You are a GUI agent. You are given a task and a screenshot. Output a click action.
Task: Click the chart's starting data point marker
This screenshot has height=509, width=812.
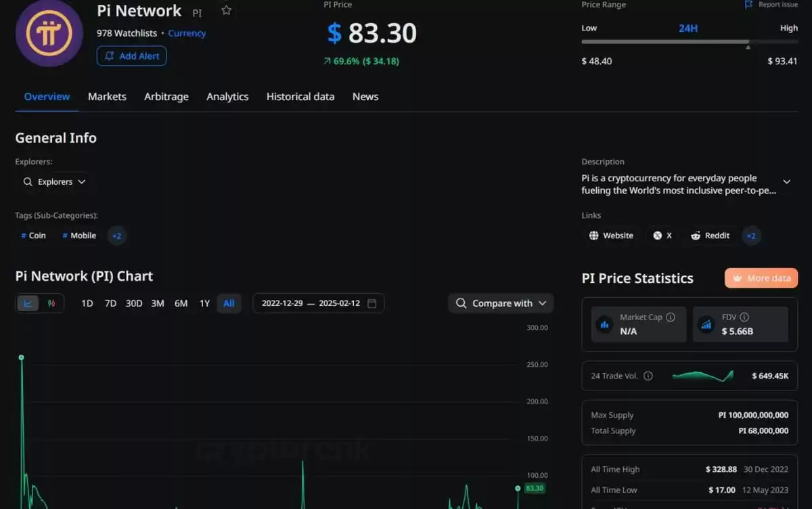(21, 357)
